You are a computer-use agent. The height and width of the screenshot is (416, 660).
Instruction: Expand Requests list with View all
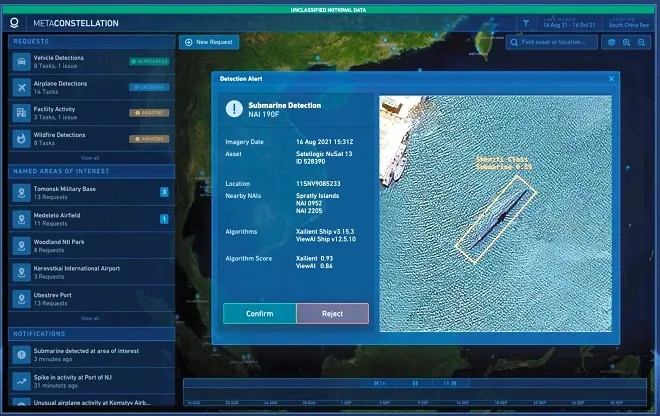90,158
